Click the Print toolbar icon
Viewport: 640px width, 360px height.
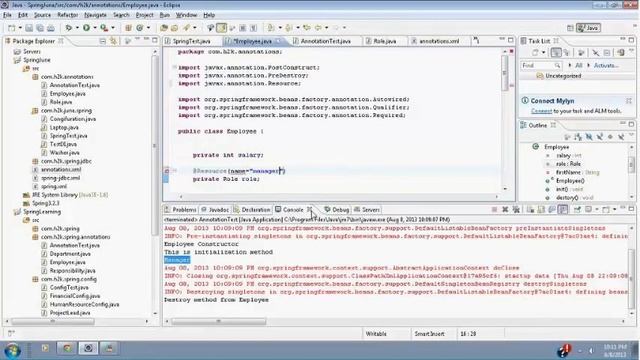click(x=51, y=28)
